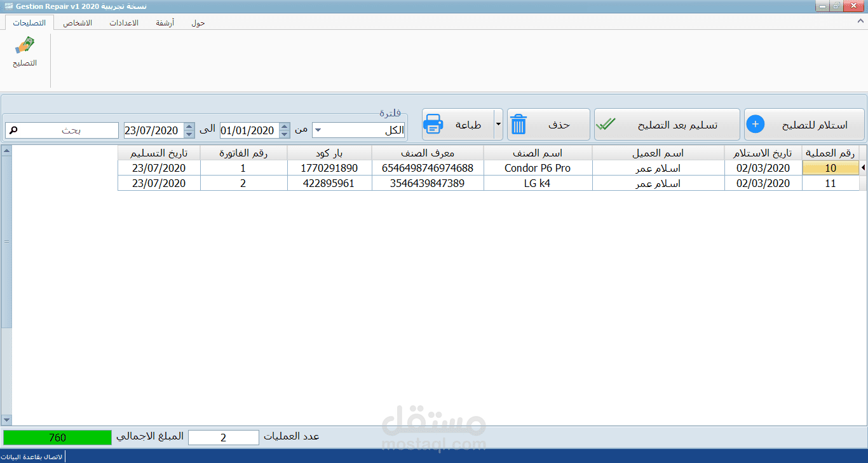Click the LG k4 cell

(538, 183)
